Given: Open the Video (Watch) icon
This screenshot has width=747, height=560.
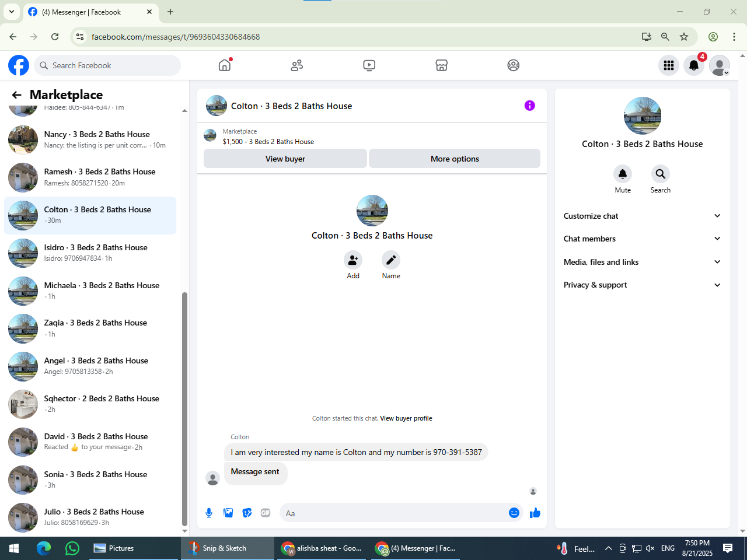Looking at the screenshot, I should tap(369, 65).
